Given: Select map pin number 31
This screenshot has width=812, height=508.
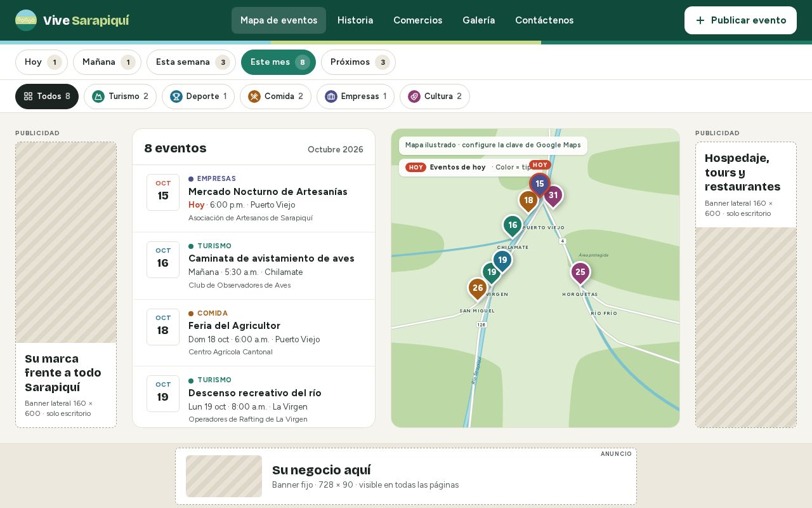Looking at the screenshot, I should click(553, 196).
